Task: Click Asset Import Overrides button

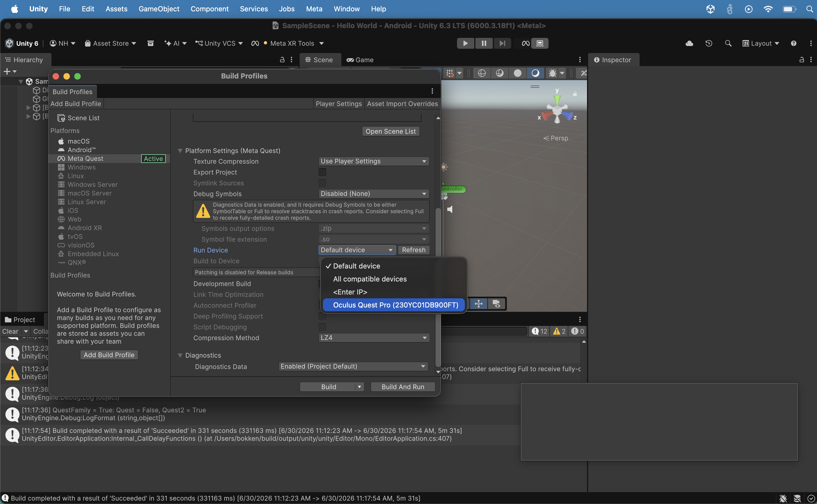Action: (x=402, y=104)
